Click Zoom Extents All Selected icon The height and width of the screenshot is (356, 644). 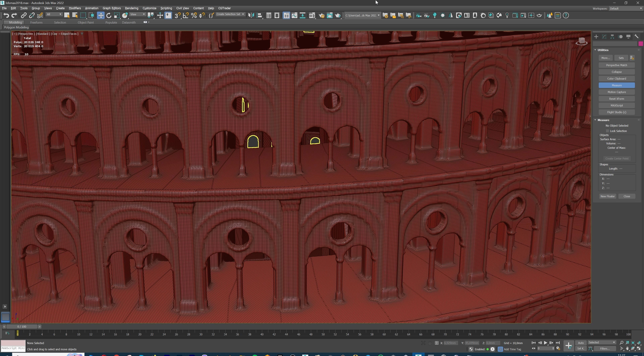(x=639, y=343)
